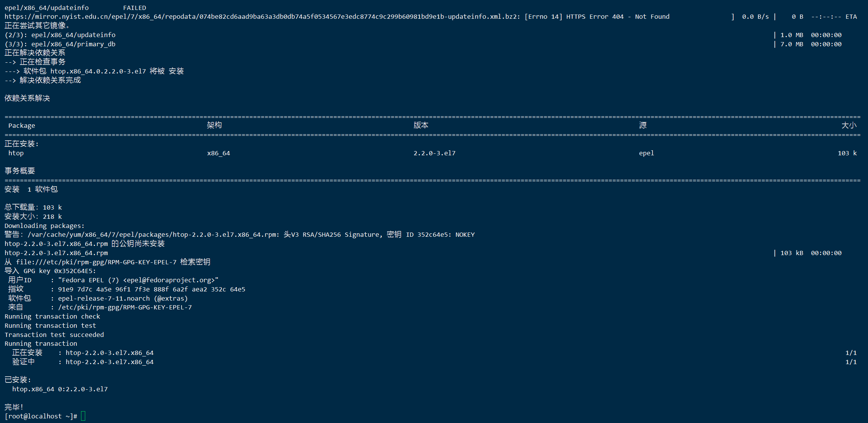Click the '已安装:' heading
Screen dimensions: 868x423
18,380
